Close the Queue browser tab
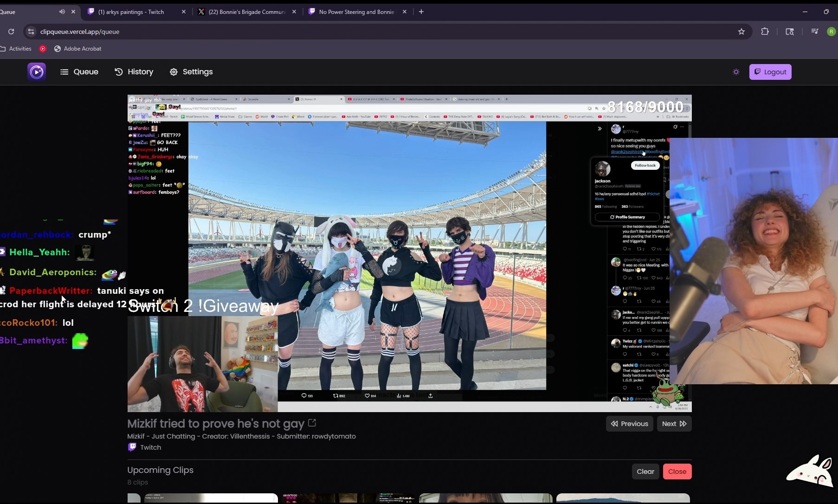838x504 pixels. 73,12
